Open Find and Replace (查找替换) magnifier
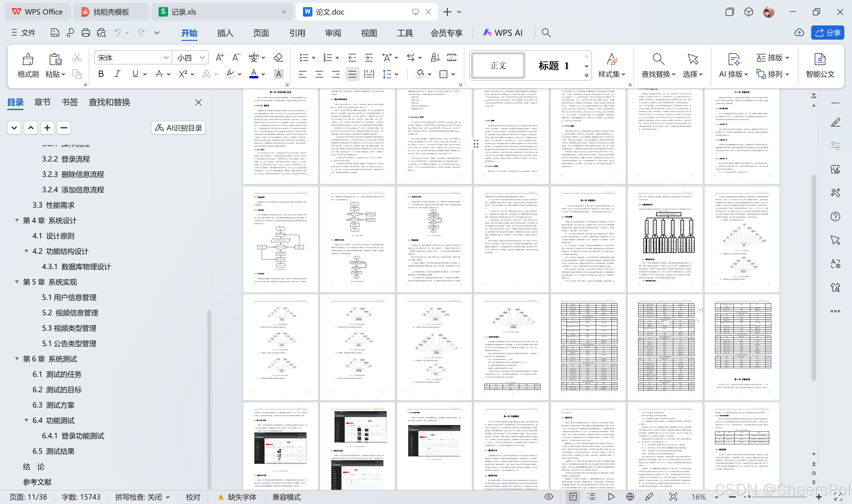The height and width of the screenshot is (504, 852). tap(658, 59)
